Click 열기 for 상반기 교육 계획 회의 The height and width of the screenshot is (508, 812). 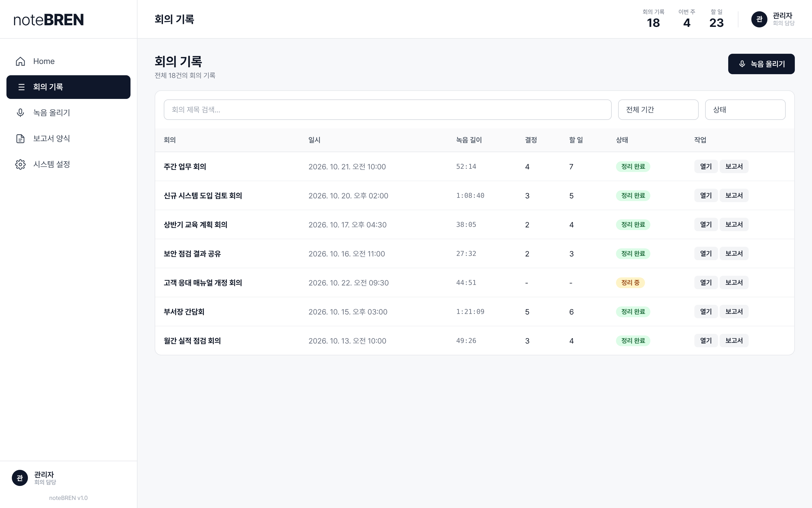click(706, 224)
